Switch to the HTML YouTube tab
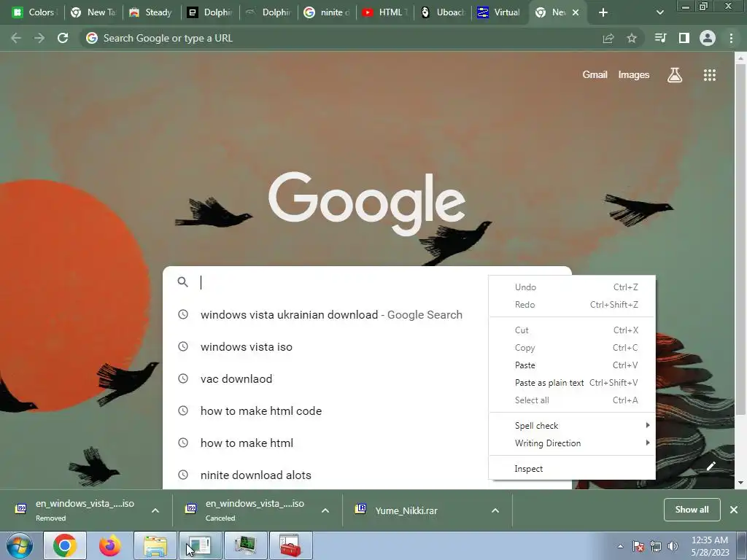 point(385,12)
